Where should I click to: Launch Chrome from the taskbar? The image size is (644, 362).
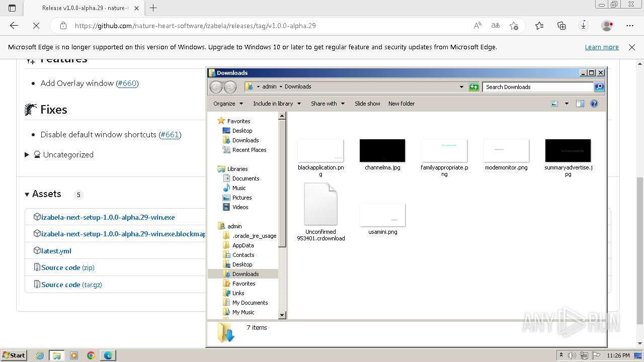[x=91, y=355]
